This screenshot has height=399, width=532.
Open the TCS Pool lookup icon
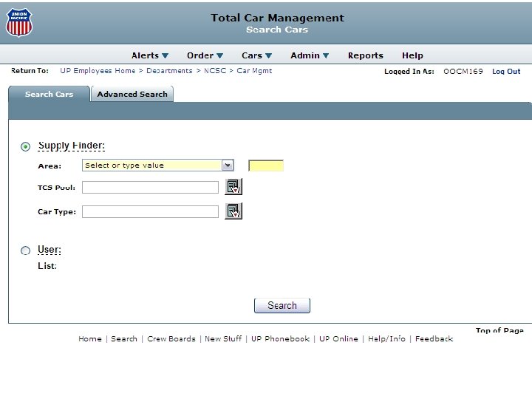(233, 187)
